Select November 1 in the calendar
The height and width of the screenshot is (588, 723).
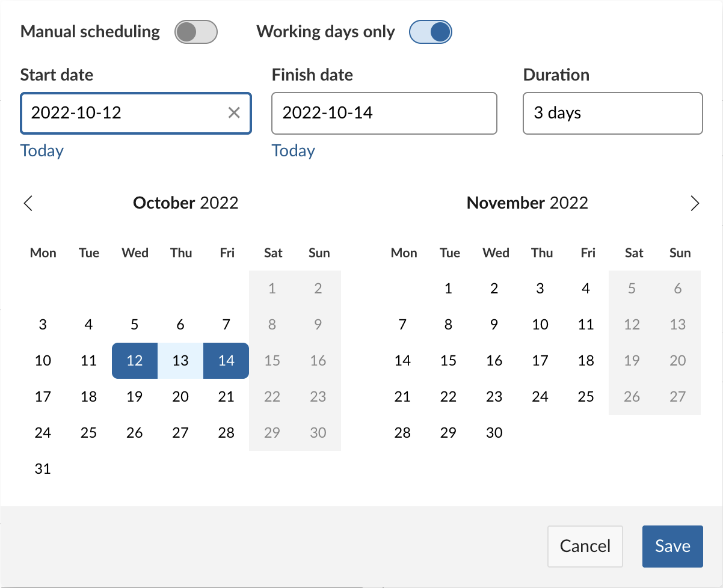click(448, 289)
